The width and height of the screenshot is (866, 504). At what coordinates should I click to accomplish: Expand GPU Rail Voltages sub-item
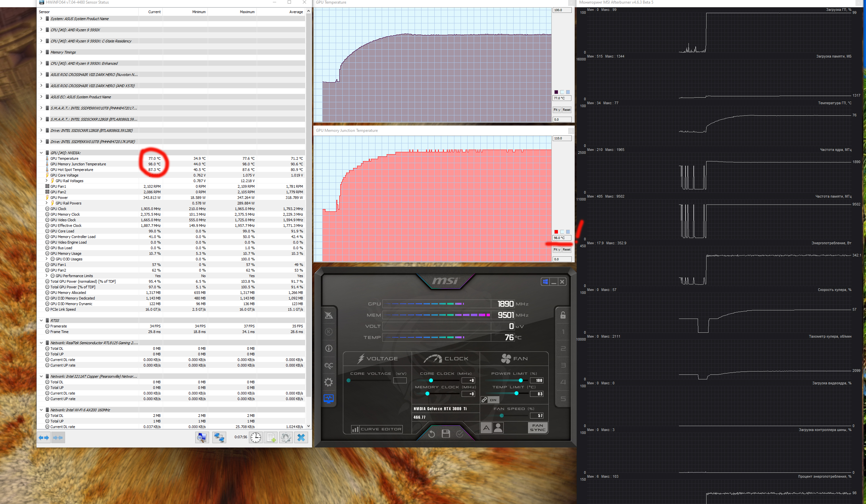(x=47, y=181)
